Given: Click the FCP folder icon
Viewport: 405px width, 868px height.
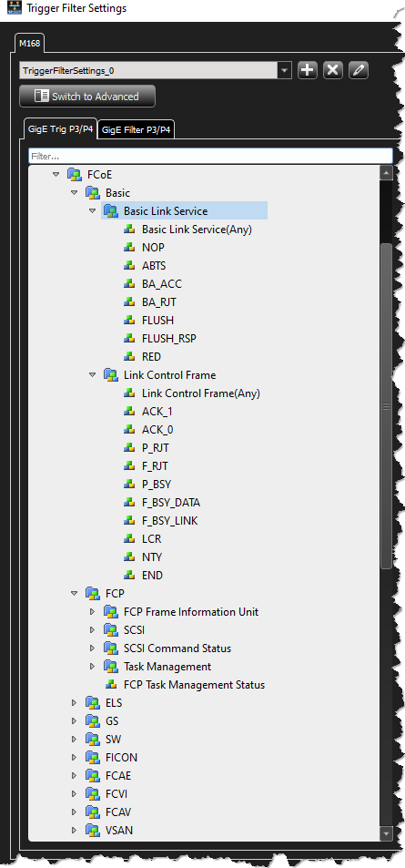Looking at the screenshot, I should (x=93, y=594).
